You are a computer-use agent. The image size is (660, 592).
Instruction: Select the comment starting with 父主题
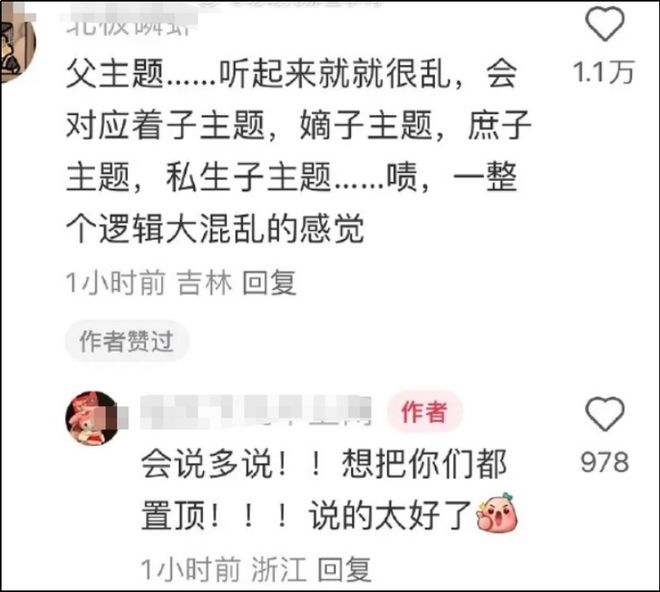pos(298,152)
